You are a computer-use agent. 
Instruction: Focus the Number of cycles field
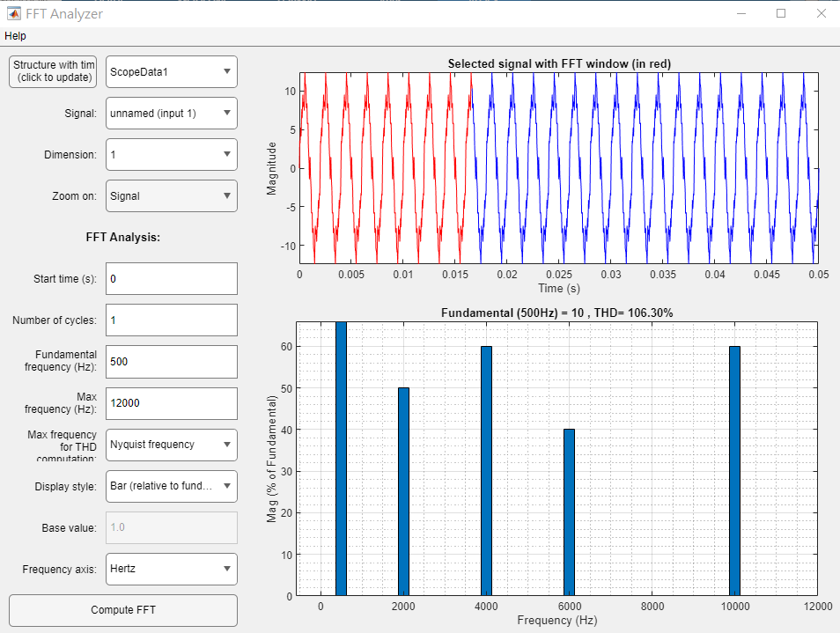(172, 320)
